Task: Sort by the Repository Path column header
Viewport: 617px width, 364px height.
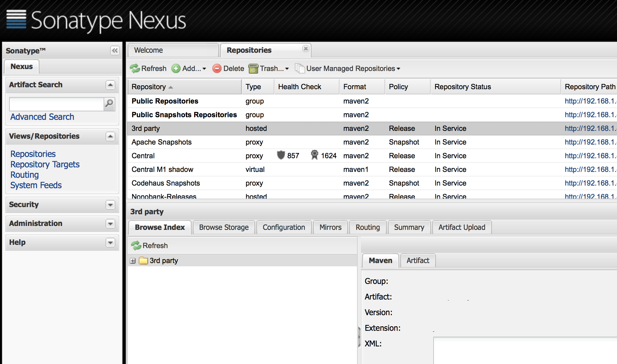Action: click(589, 87)
